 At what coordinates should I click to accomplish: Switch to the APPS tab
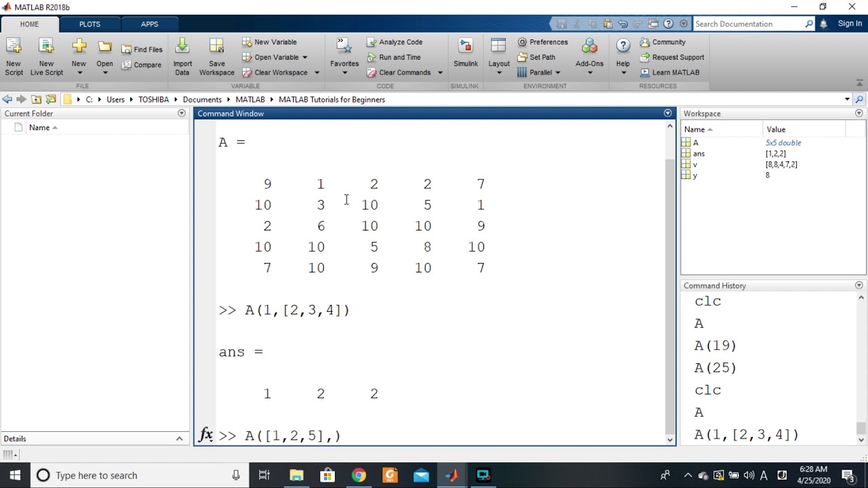[x=150, y=24]
